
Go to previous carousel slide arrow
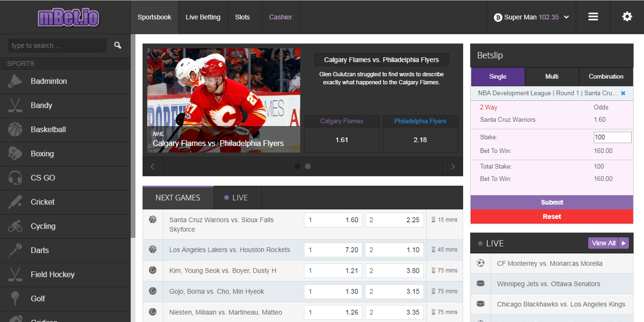tap(152, 166)
